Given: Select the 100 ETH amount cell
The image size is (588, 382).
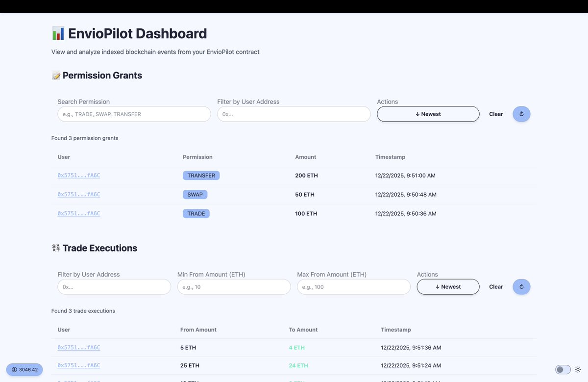Looking at the screenshot, I should pos(306,214).
